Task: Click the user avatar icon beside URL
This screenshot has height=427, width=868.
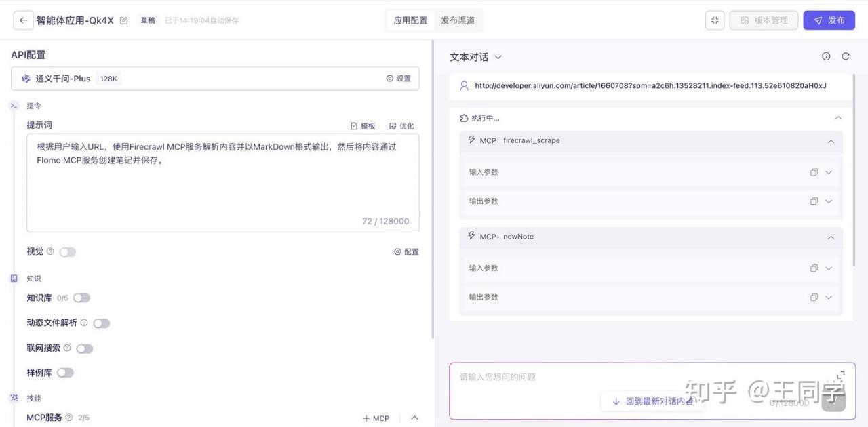Action: (x=464, y=86)
